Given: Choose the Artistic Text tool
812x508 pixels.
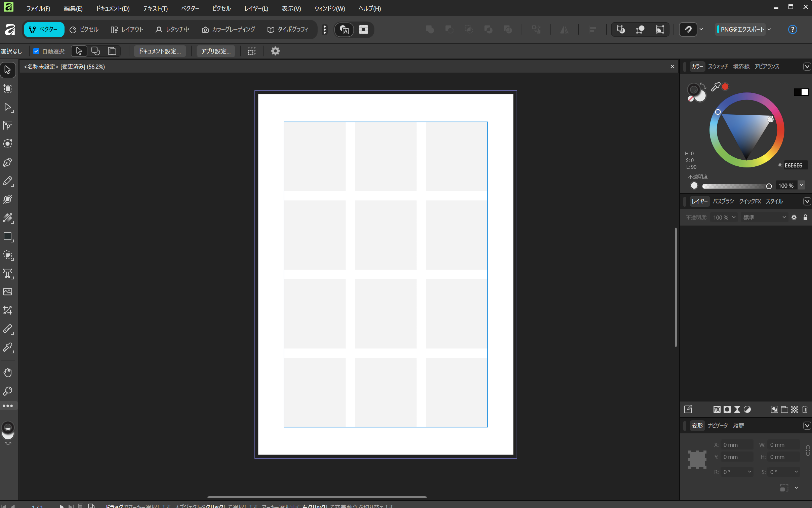Looking at the screenshot, I should click(7, 273).
